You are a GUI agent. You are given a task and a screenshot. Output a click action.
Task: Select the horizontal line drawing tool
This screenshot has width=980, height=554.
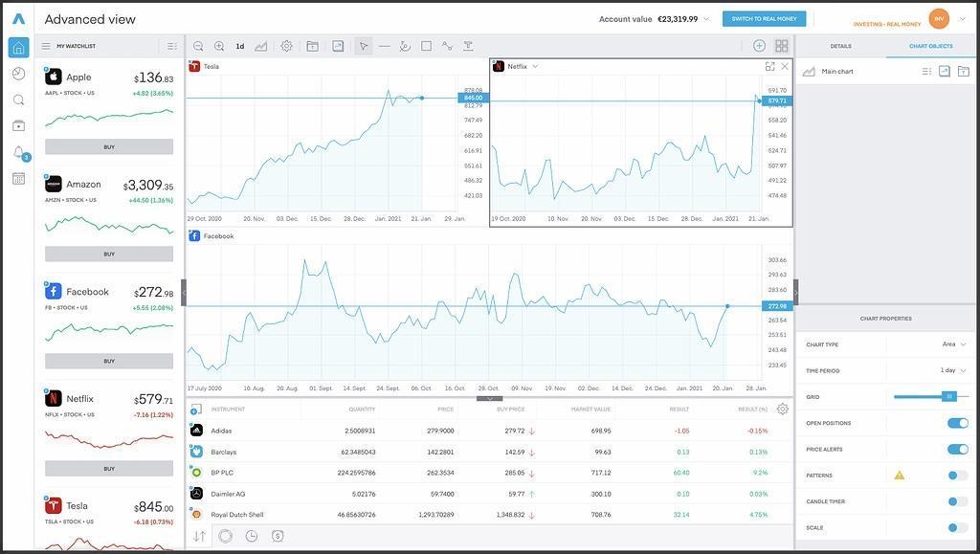(385, 46)
